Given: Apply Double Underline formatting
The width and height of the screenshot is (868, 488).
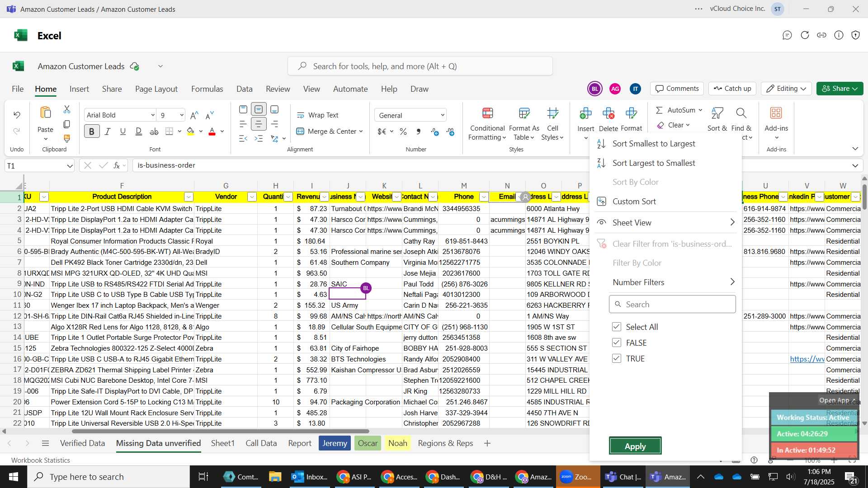Looking at the screenshot, I should click(138, 131).
